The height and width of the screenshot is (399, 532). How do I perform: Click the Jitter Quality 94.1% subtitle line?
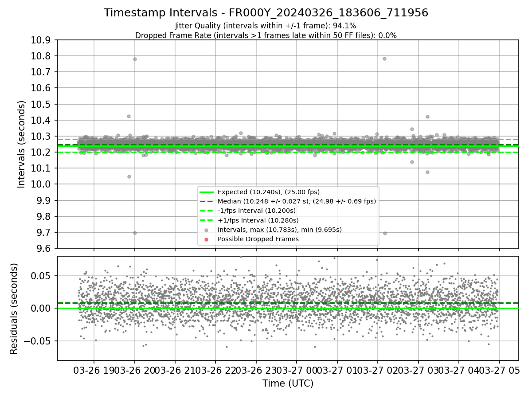pyautogui.click(x=266, y=26)
